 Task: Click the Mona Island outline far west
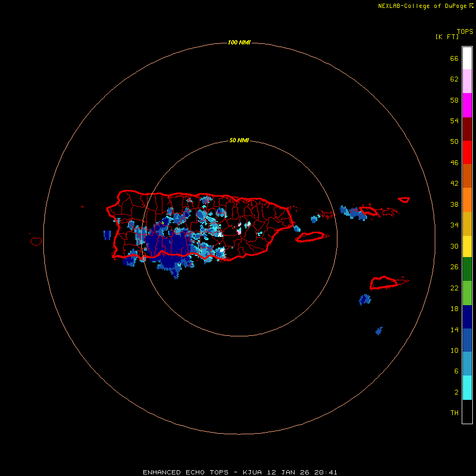coord(36,241)
